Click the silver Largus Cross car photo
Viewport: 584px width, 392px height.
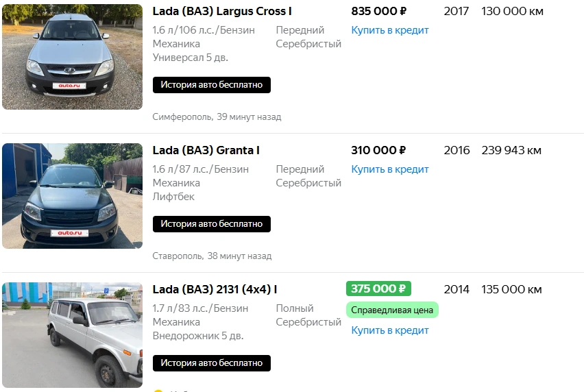tap(72, 58)
